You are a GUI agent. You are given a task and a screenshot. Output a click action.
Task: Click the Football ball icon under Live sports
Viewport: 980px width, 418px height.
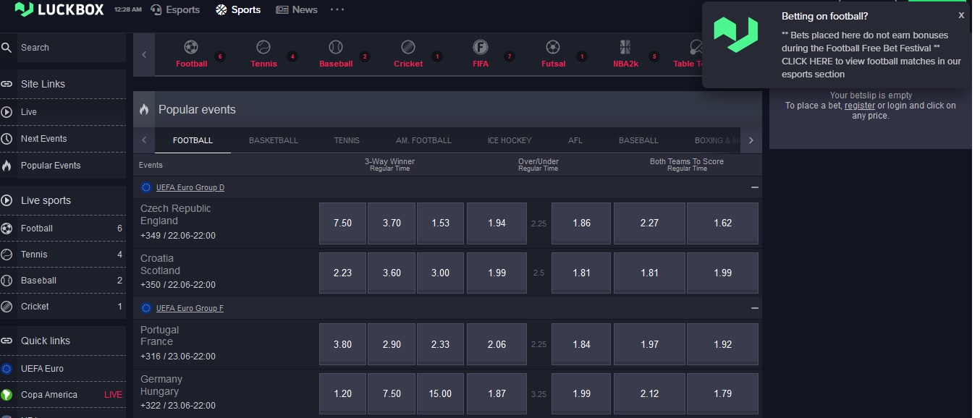(x=7, y=229)
